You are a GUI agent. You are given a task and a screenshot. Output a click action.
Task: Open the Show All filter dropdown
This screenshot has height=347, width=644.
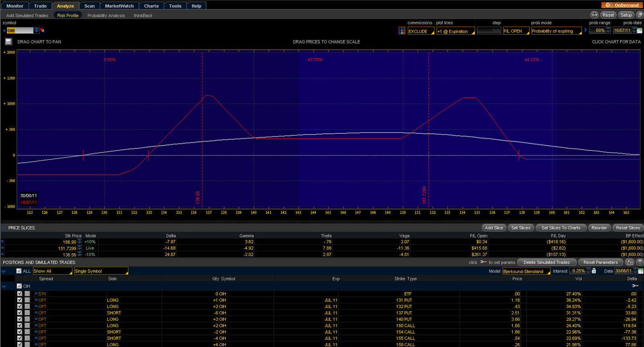click(52, 271)
